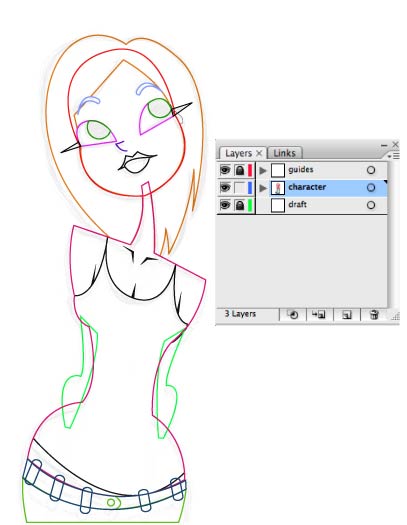
Task: Expand the guides layer disclosure triangle
Action: point(263,170)
